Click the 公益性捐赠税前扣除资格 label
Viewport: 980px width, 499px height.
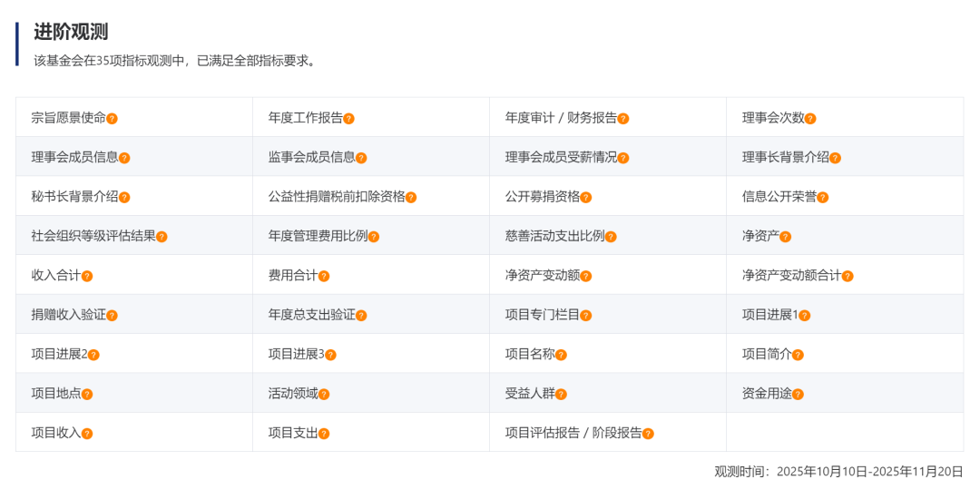pos(337,196)
